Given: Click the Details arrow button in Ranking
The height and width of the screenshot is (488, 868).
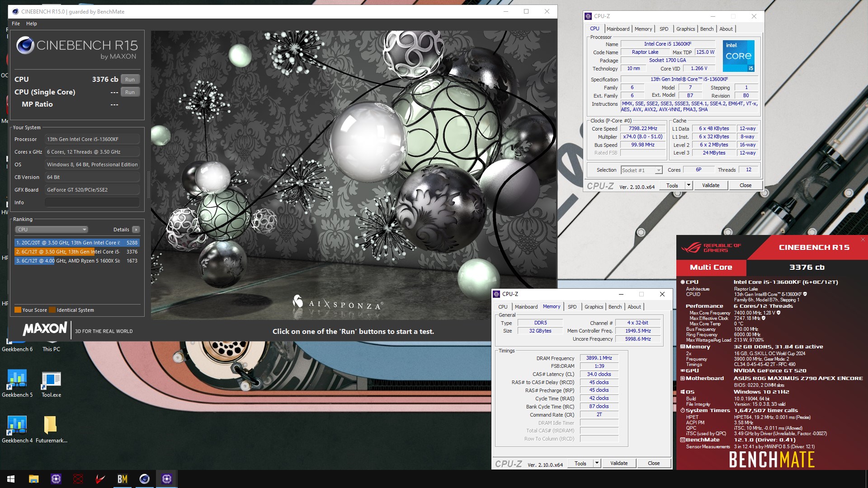Looking at the screenshot, I should click(x=136, y=230).
